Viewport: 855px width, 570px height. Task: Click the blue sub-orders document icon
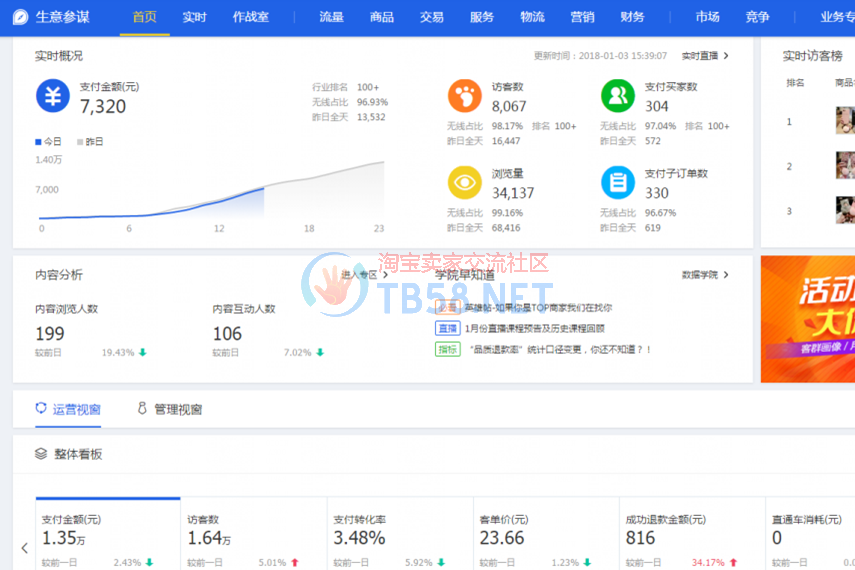(618, 182)
